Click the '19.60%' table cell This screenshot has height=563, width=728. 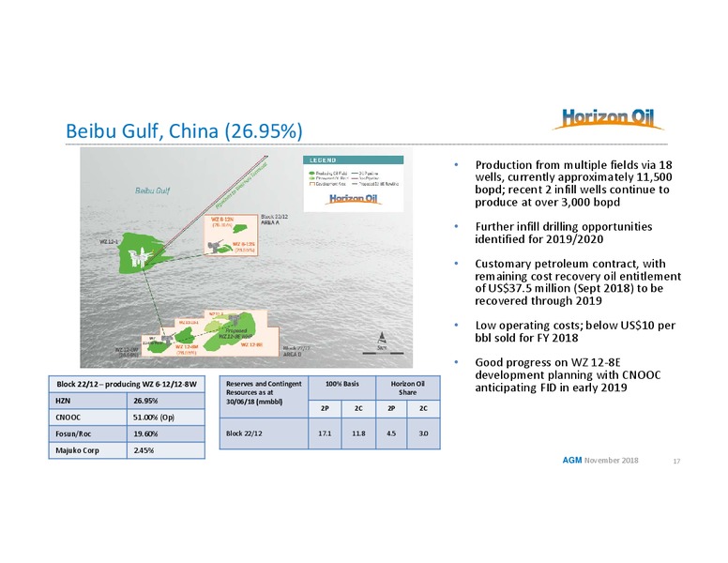[166, 434]
